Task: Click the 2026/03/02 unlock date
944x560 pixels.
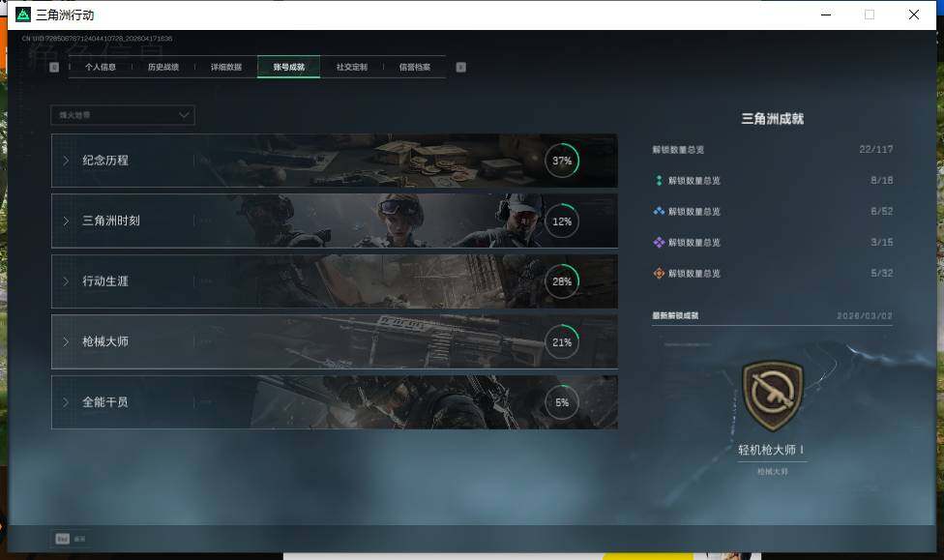Action: [x=865, y=315]
